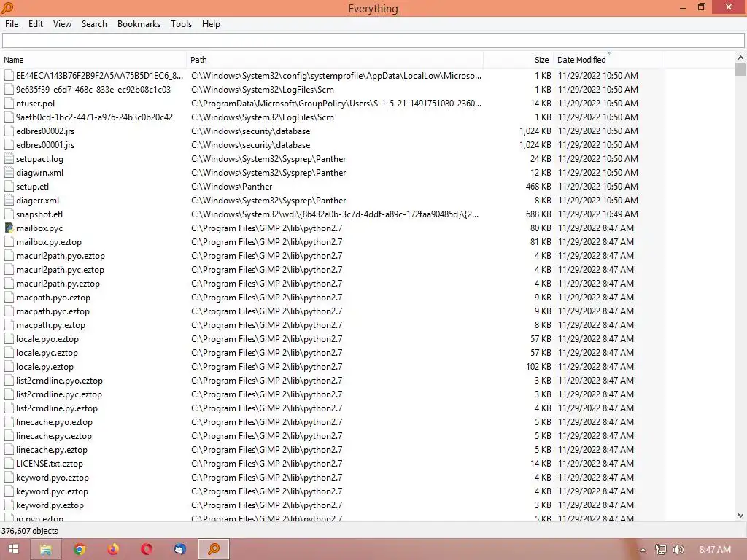Click the locale.py.eztop file icon
The width and height of the screenshot is (747, 560).
pyautogui.click(x=9, y=367)
